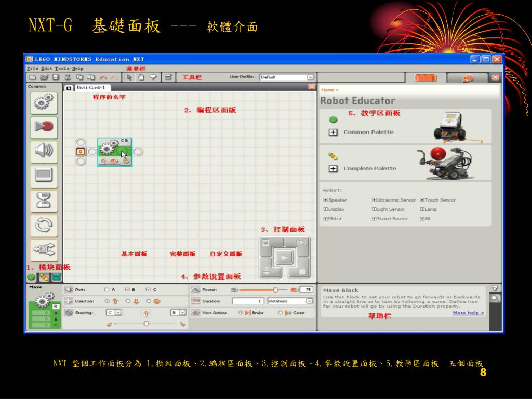532x399 pixels.
Task: Open the Tools menu
Action: [x=62, y=68]
